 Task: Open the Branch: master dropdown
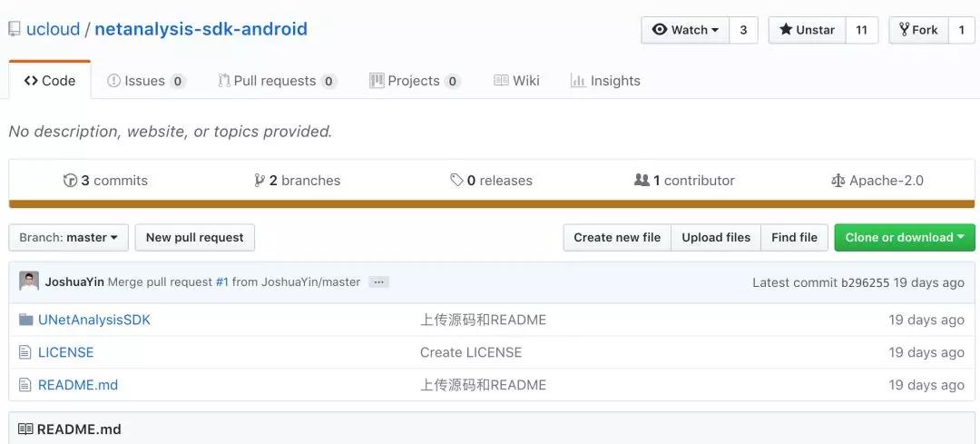pyautogui.click(x=69, y=238)
